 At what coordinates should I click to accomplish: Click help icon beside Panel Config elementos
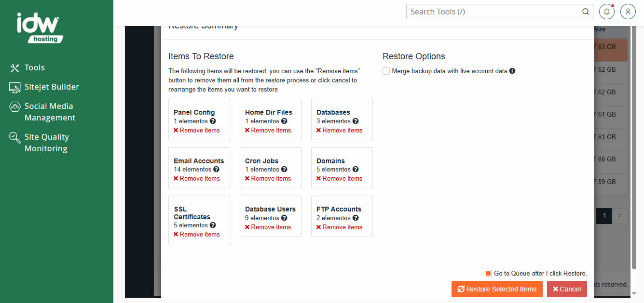point(213,121)
